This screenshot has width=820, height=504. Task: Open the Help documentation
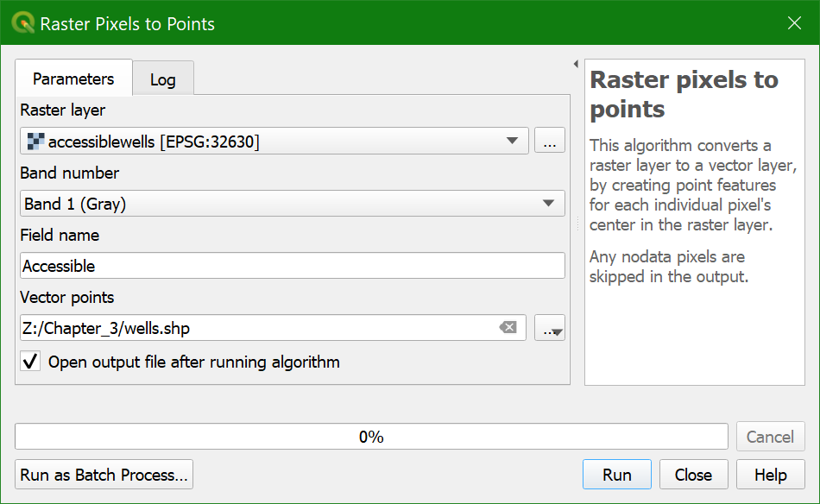[x=770, y=475]
